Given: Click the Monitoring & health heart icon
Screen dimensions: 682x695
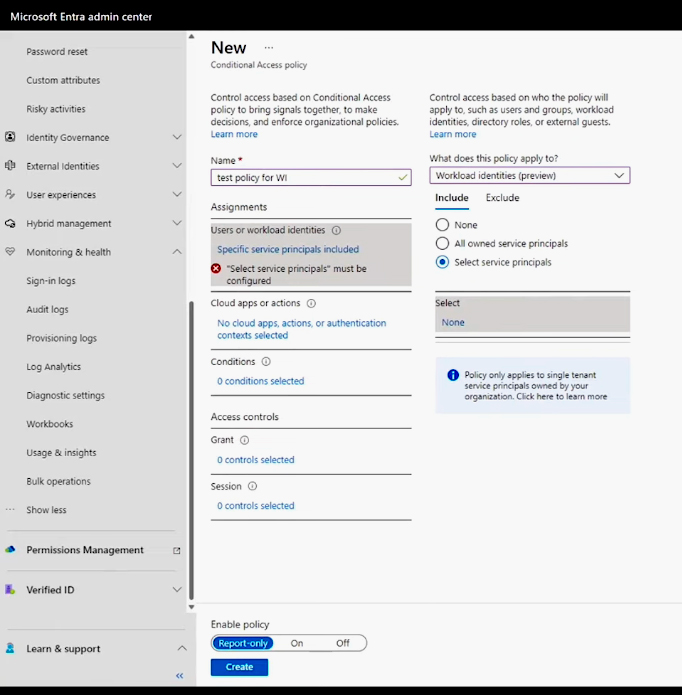Looking at the screenshot, I should (10, 252).
